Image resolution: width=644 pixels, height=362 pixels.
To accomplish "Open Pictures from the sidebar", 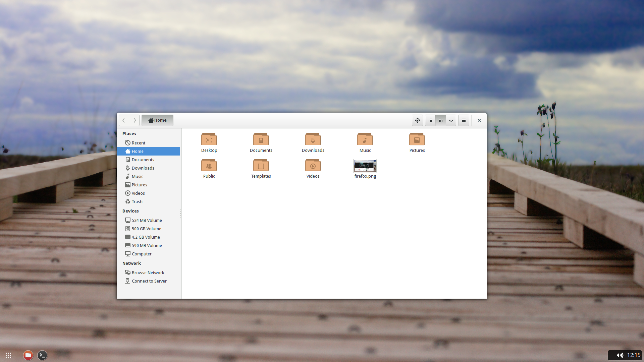I will pyautogui.click(x=148, y=185).
